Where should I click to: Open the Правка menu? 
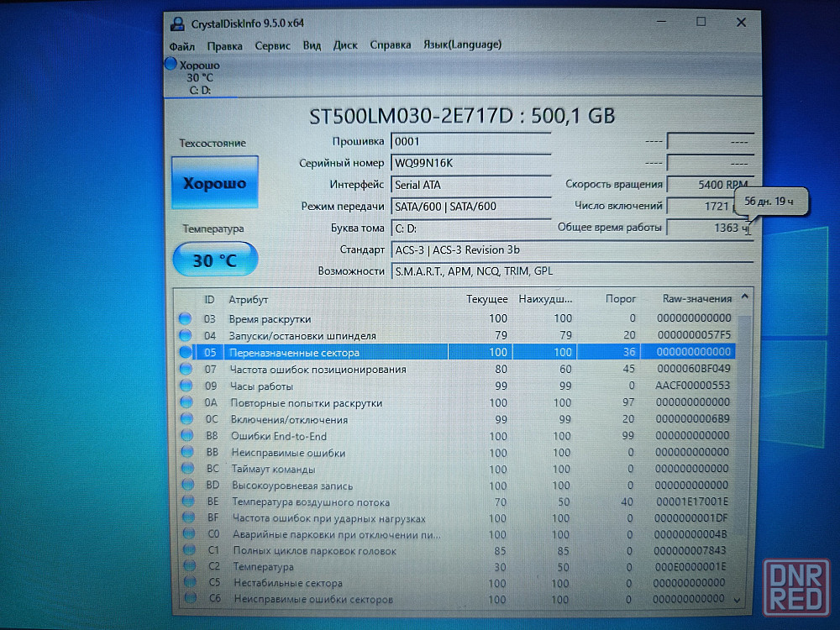pos(225,46)
